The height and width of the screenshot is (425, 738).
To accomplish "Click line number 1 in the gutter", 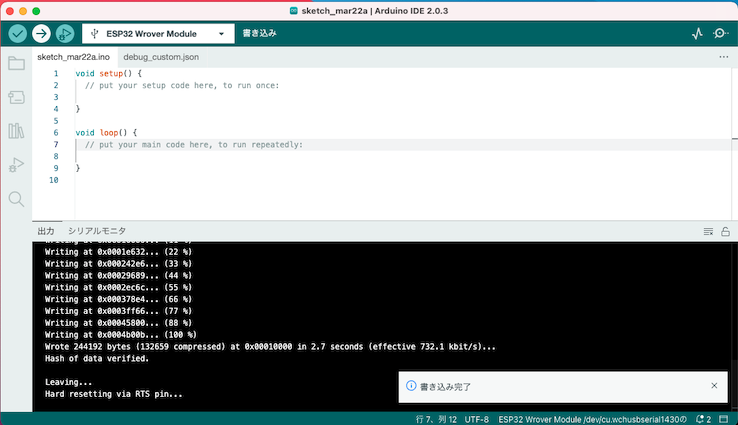I will click(56, 73).
